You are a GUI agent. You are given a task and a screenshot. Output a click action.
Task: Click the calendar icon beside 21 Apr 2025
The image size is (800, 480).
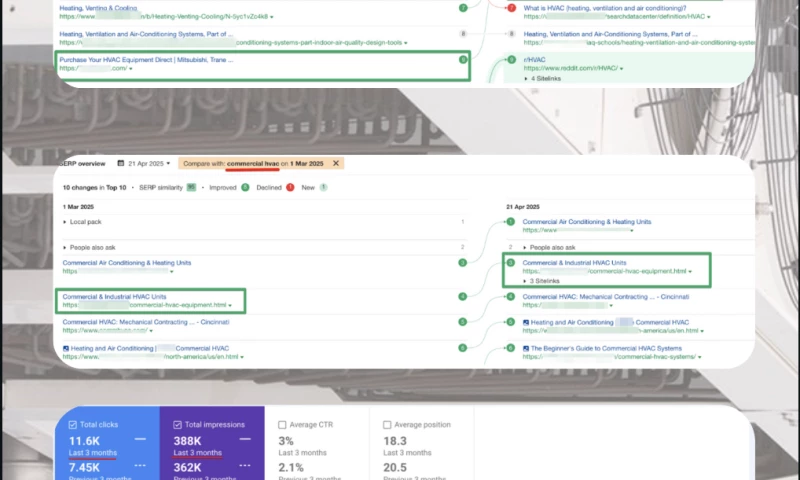pyautogui.click(x=121, y=163)
